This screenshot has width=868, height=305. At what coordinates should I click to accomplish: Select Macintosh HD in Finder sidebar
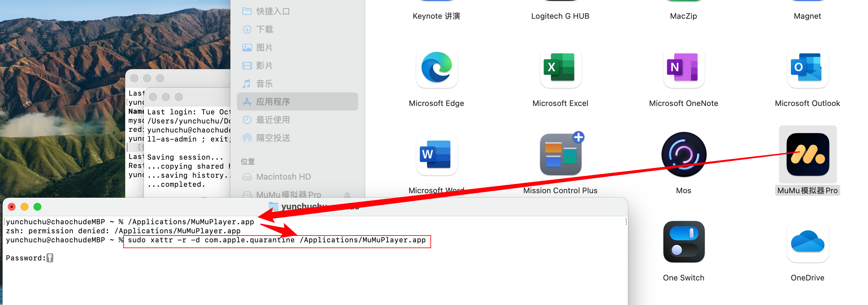[297, 176]
